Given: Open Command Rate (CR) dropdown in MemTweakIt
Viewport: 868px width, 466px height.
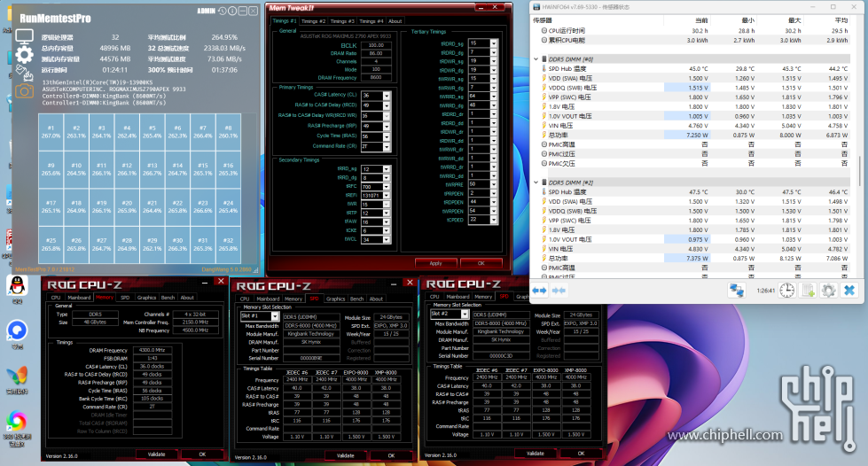Looking at the screenshot, I should 387,147.
